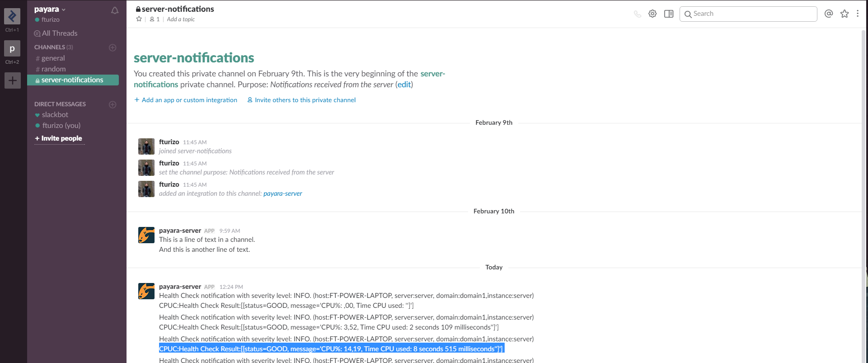Click the notifications bell icon
Screen dimensions: 868x363
[x=115, y=10]
